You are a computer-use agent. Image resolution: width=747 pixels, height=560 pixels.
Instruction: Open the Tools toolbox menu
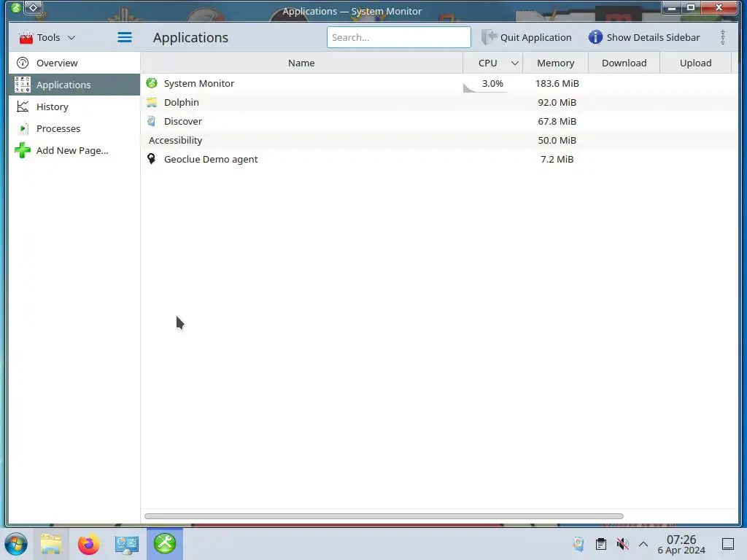tap(47, 37)
